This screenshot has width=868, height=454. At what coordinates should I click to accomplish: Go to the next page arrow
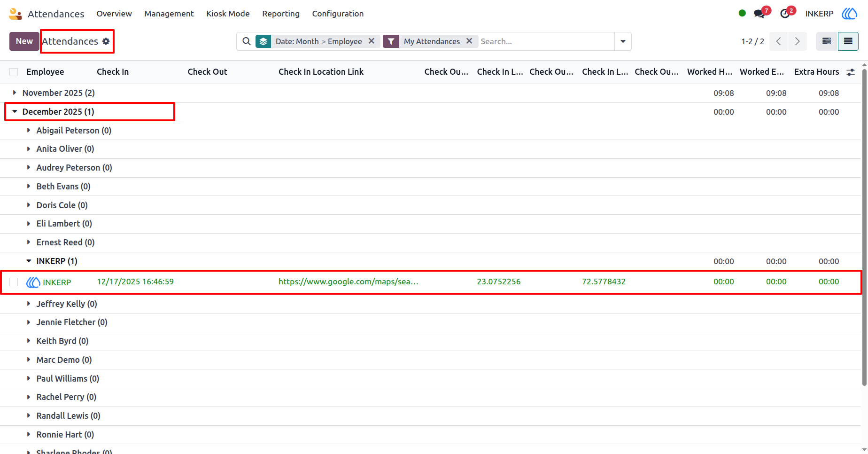coord(798,41)
